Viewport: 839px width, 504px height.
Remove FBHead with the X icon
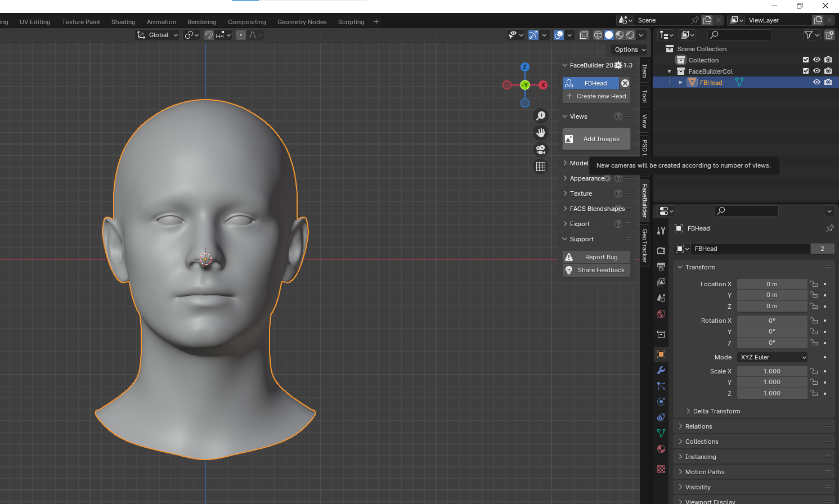tap(625, 83)
